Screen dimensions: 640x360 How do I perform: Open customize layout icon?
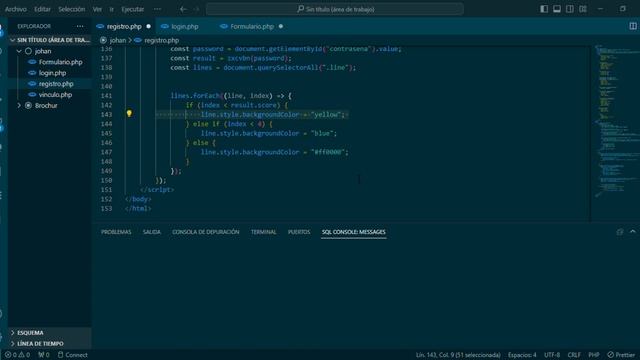coord(583,9)
